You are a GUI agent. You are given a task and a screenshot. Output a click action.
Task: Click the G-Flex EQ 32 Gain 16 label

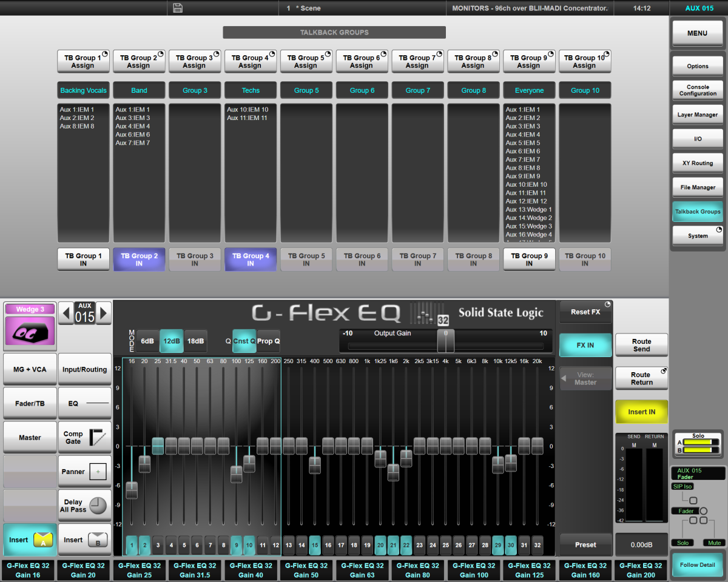[x=28, y=570]
